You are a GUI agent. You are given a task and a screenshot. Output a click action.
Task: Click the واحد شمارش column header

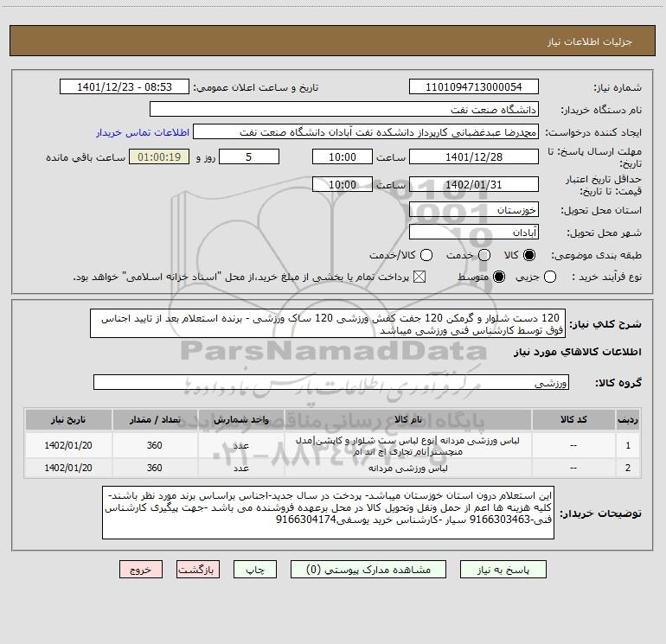point(240,419)
